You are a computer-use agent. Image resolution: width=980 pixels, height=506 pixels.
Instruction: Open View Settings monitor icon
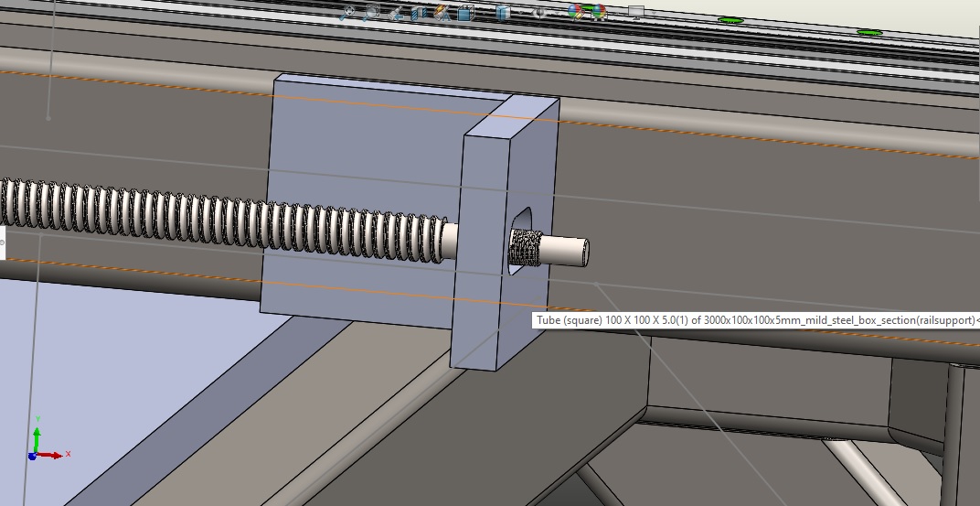click(x=635, y=13)
